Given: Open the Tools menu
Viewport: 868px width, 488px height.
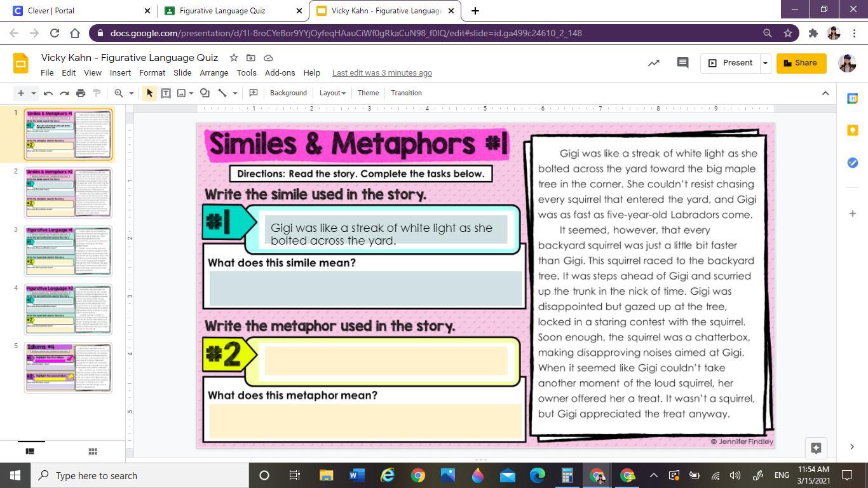Looking at the screenshot, I should coord(247,73).
